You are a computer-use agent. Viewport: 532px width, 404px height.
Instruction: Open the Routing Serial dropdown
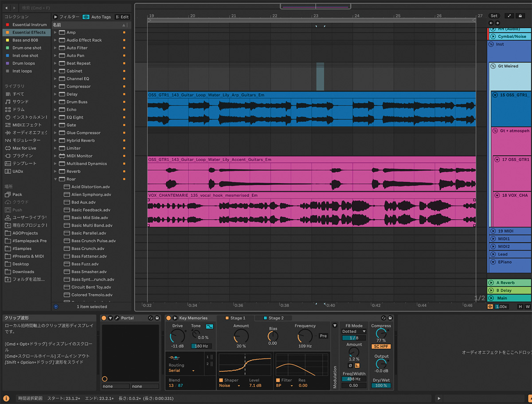pyautogui.click(x=182, y=370)
